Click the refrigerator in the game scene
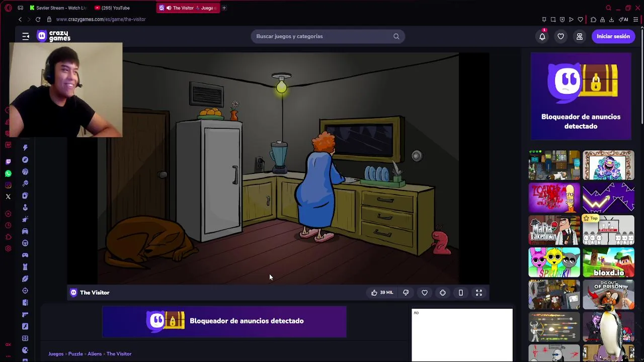This screenshot has width=644, height=362. 209,180
